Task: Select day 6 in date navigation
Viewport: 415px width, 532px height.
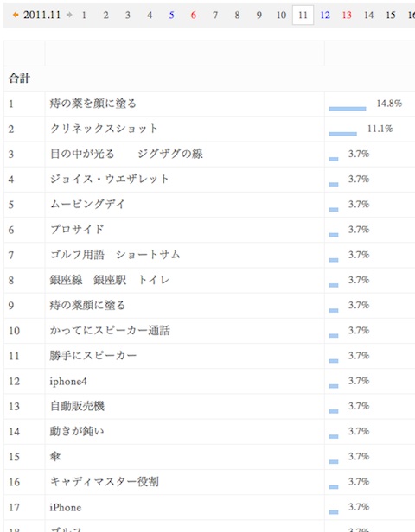Action: pos(194,16)
